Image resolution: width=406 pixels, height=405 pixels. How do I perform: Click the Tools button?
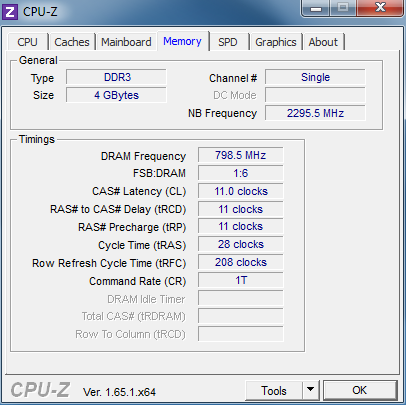tap(274, 390)
